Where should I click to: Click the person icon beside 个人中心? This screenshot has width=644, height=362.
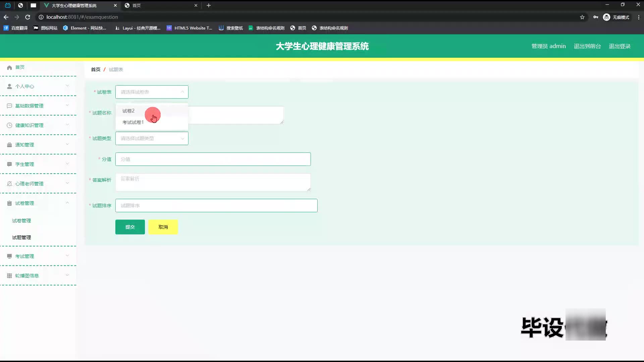(x=9, y=86)
